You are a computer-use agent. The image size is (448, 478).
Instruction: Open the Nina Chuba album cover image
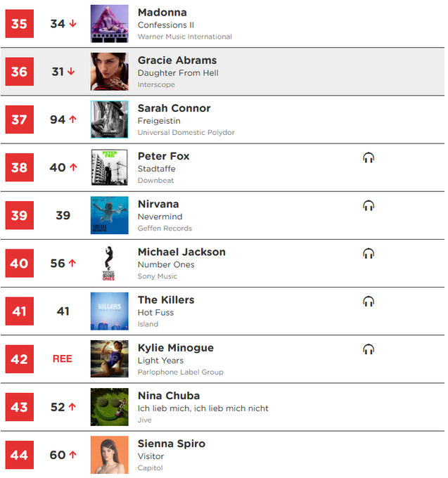tap(110, 407)
